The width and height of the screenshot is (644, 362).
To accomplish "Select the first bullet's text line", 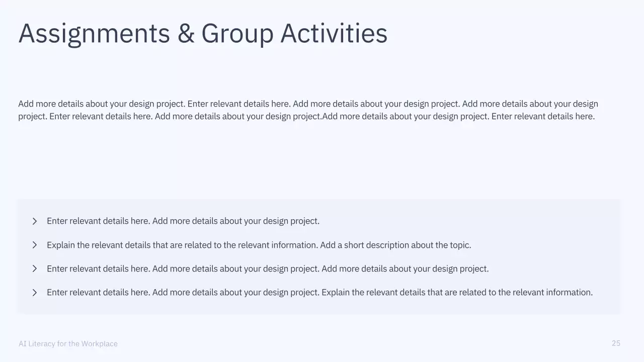I will (x=183, y=221).
